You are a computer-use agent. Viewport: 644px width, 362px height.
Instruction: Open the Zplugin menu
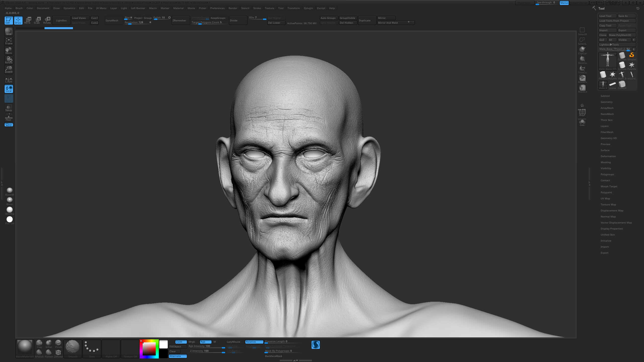[x=308, y=8]
